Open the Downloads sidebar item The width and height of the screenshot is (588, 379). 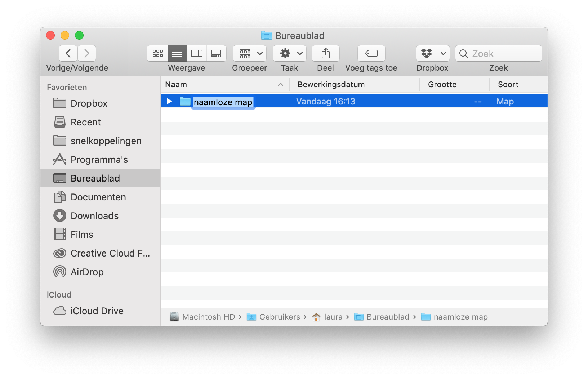tap(94, 215)
